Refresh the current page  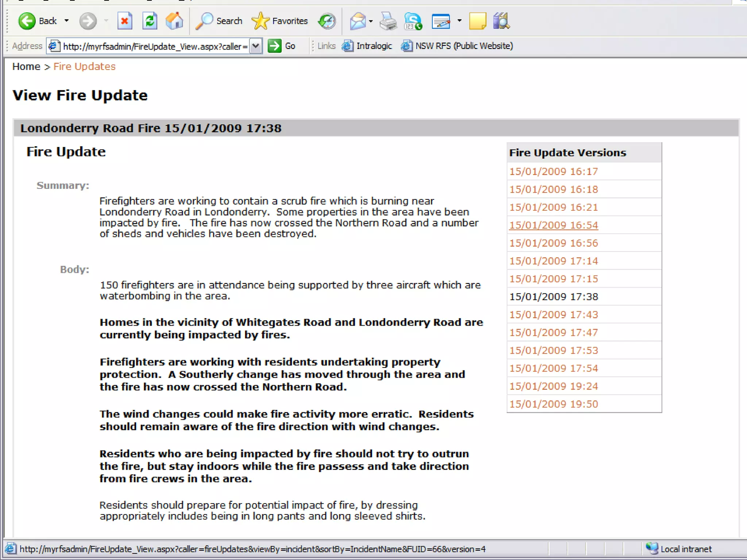pyautogui.click(x=150, y=21)
